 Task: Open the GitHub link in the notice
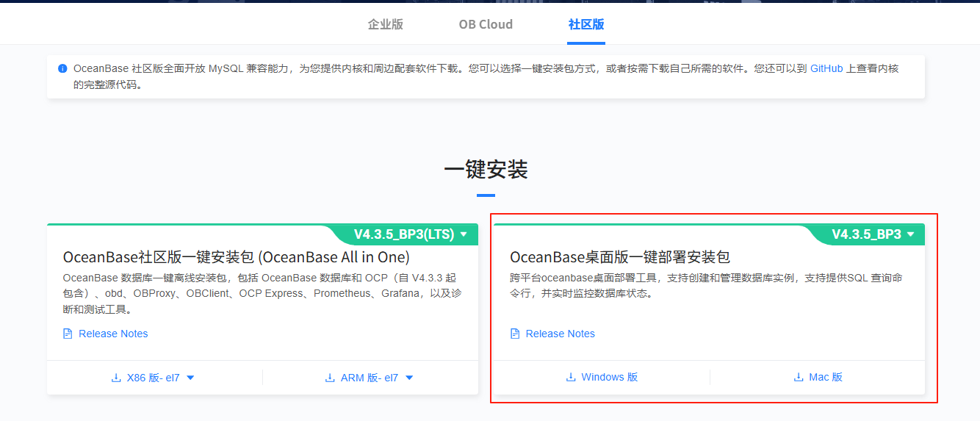(826, 68)
